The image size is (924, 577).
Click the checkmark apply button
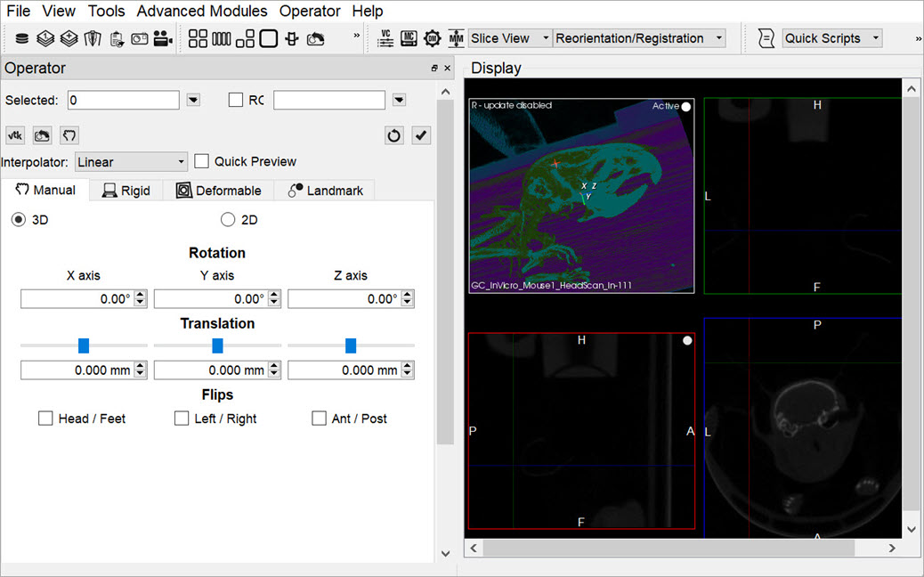[421, 135]
